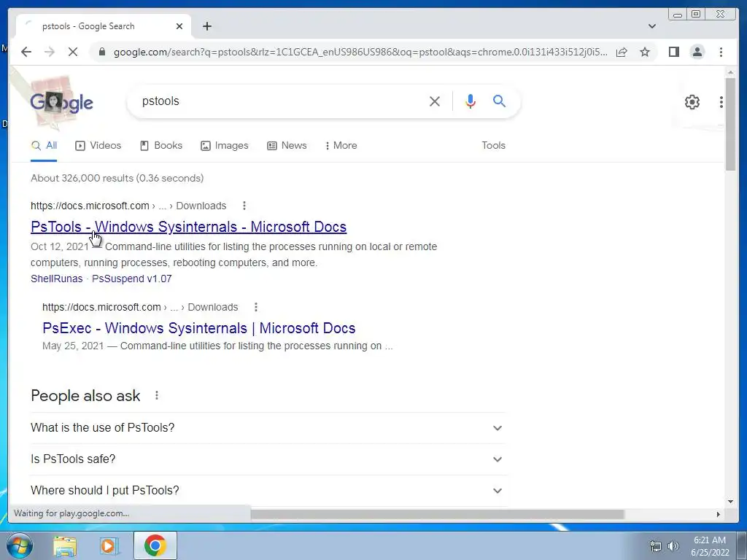The image size is (747, 560).
Task: Open the PsExec - Windows Sysinternals result
Action: tap(198, 328)
